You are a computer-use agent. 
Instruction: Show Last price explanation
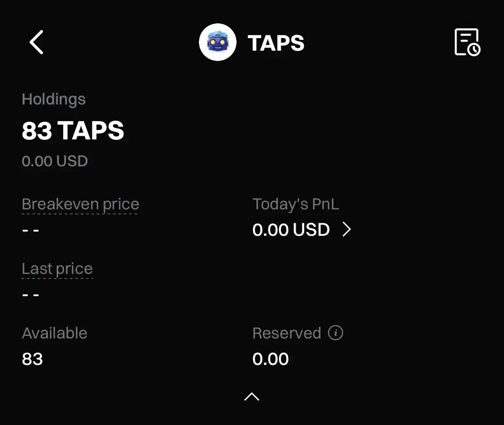57,269
